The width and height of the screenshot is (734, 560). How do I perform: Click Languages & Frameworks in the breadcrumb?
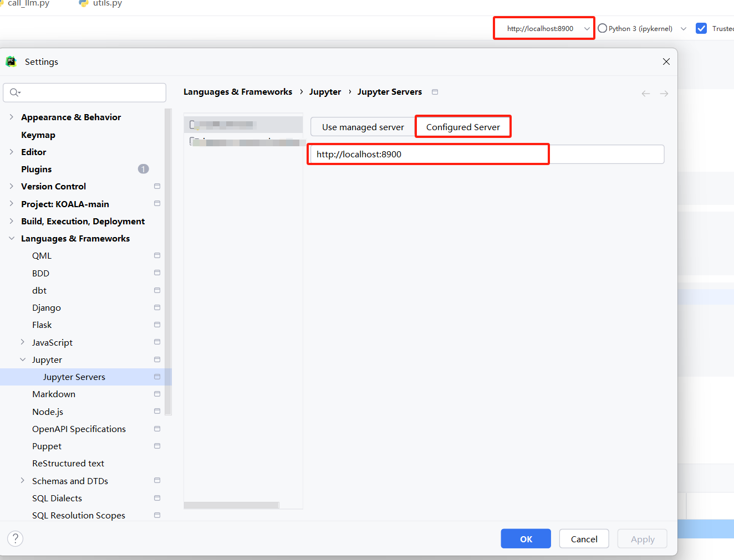coord(238,92)
